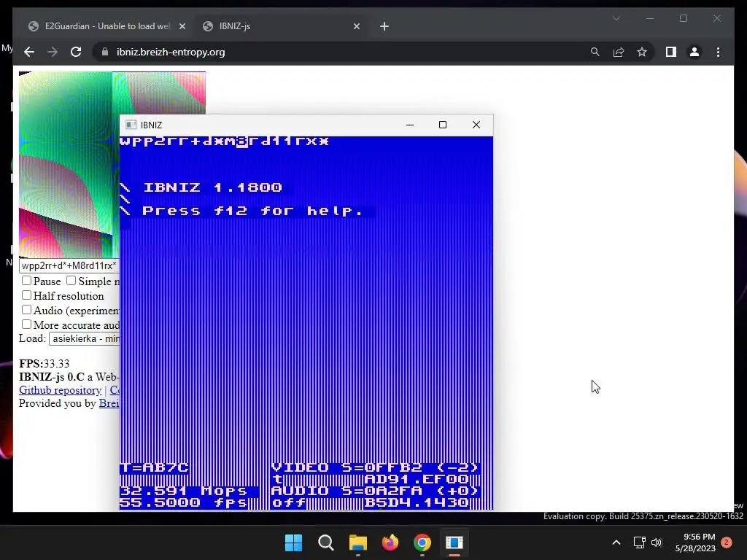Open Chrome profile menu

coord(694,52)
